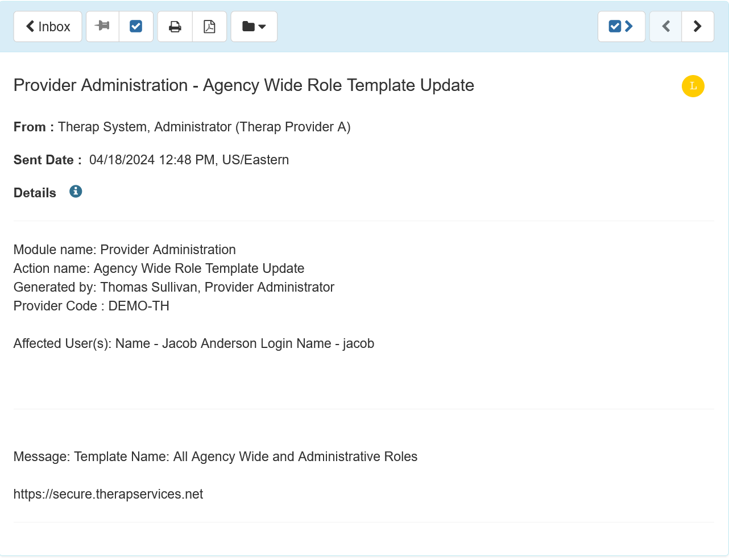
Task: Open the Details info icon
Action: tap(76, 192)
